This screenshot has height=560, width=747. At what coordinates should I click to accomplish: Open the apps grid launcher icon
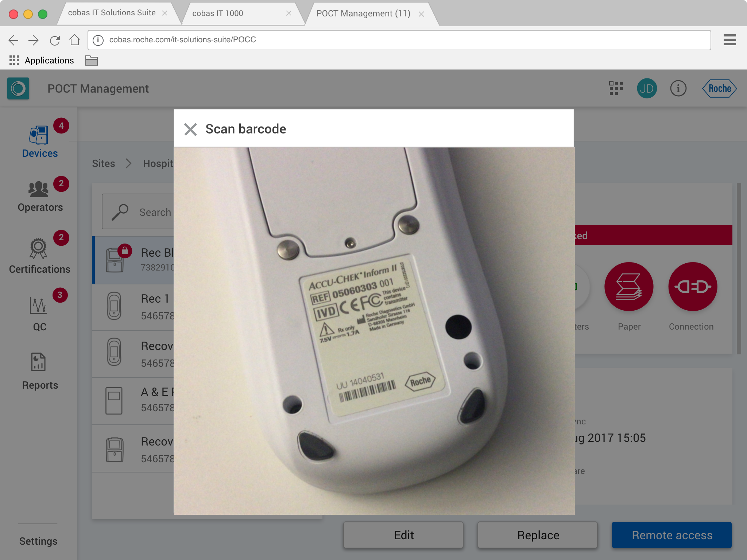(x=616, y=89)
